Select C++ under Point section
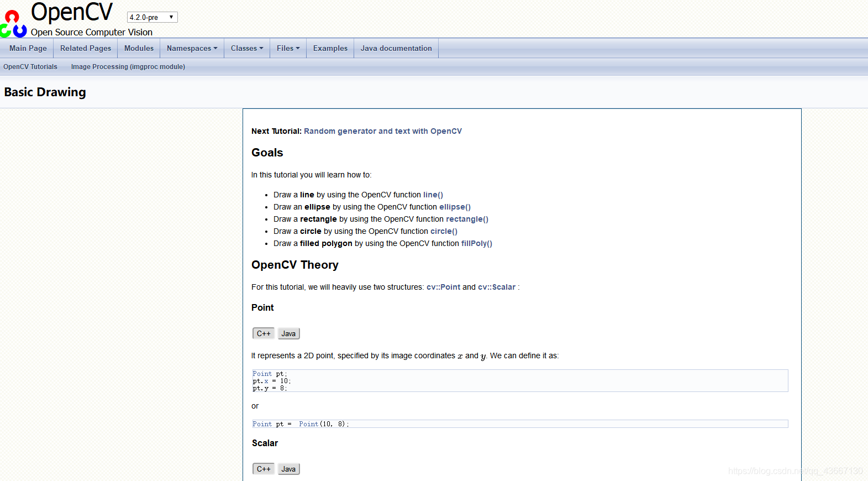This screenshot has width=868, height=481. point(264,333)
